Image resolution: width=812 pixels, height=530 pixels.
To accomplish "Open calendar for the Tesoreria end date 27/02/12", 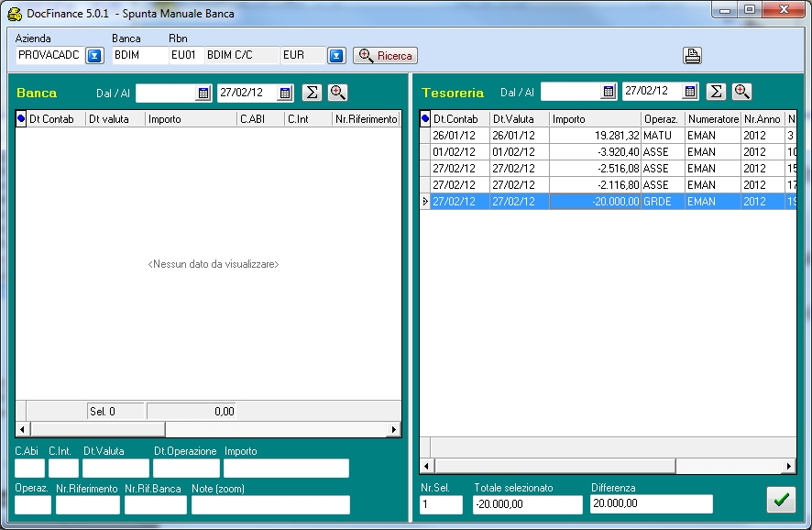I will [x=690, y=92].
